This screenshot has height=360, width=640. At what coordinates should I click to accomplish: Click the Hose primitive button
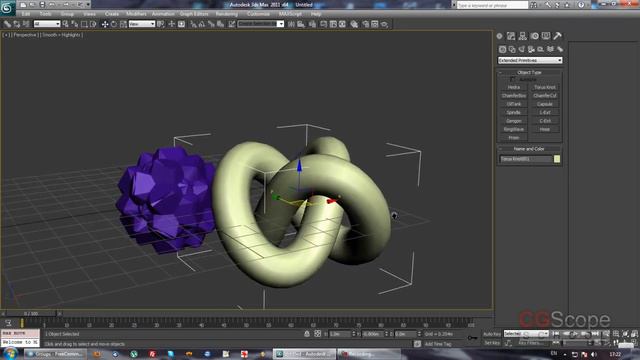click(545, 129)
